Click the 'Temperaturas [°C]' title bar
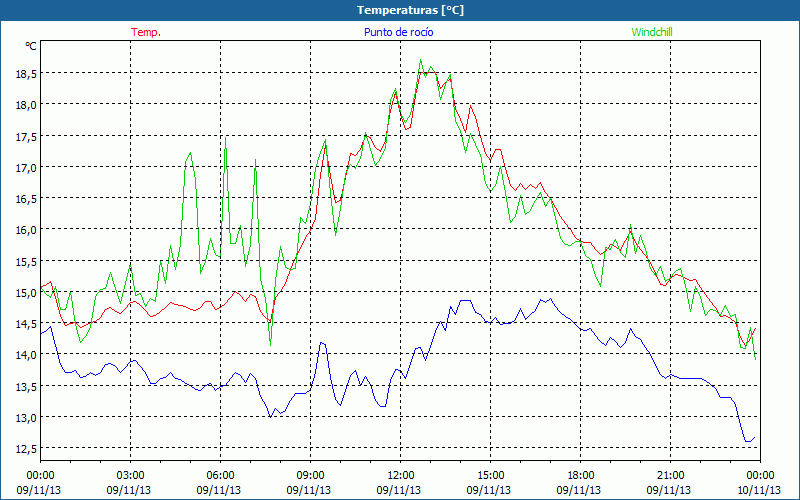 pos(400,10)
